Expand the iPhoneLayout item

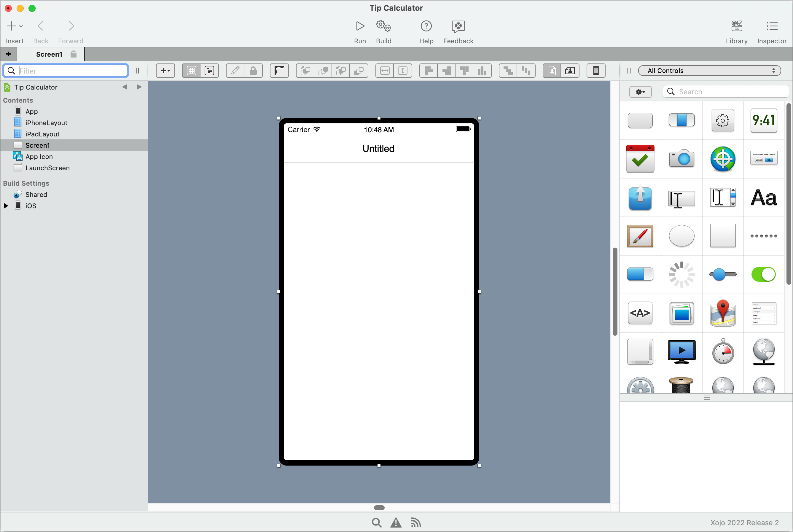[6, 122]
